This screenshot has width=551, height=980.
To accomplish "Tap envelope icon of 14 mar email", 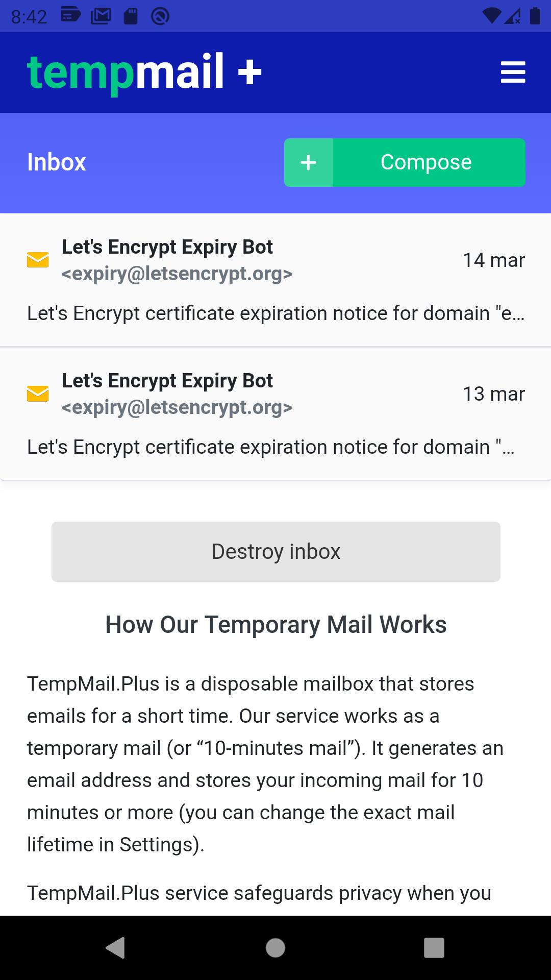I will pos(38,260).
